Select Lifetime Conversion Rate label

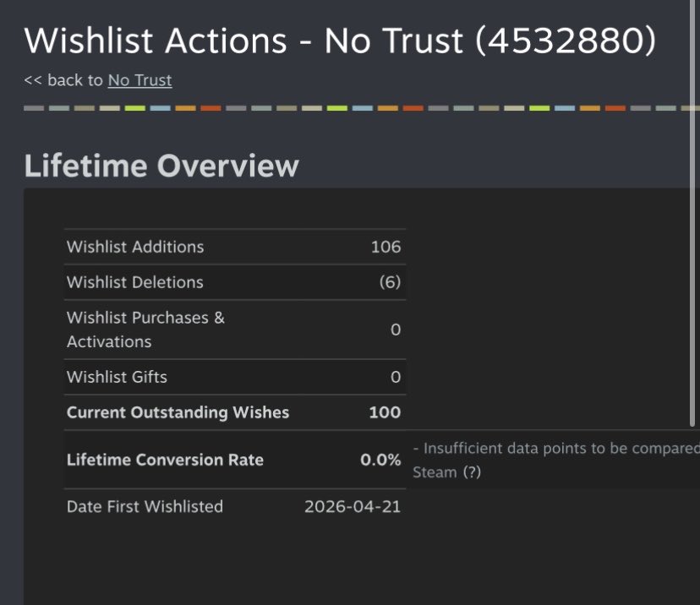click(165, 460)
